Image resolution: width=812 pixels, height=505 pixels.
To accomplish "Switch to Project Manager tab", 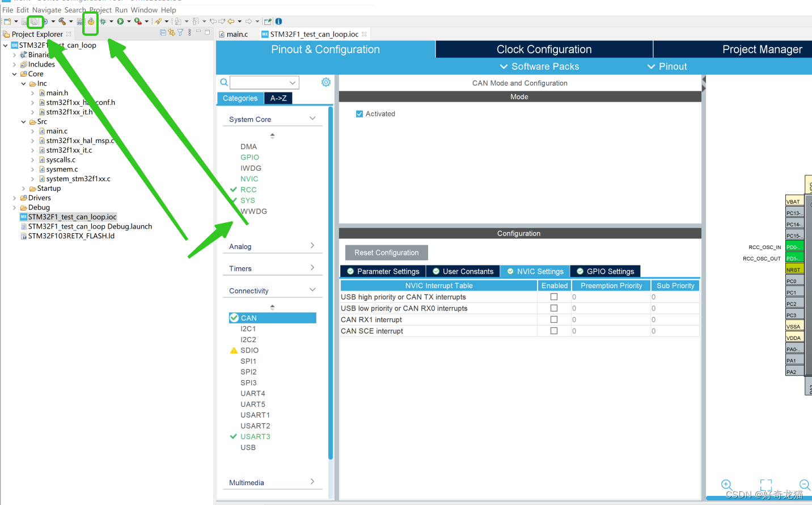I will tap(762, 49).
